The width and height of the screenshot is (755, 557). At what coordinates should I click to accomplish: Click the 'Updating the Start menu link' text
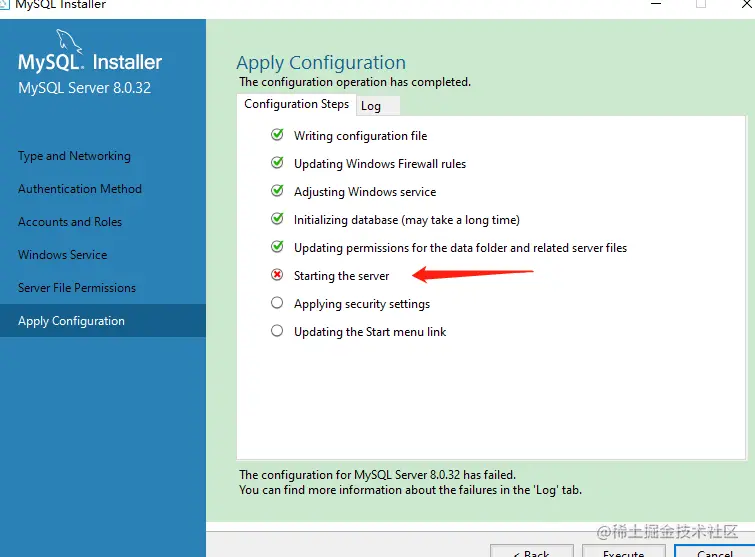click(370, 332)
